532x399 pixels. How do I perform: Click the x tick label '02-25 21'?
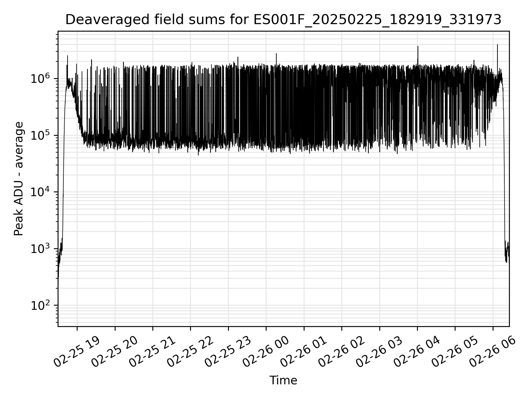pos(152,352)
